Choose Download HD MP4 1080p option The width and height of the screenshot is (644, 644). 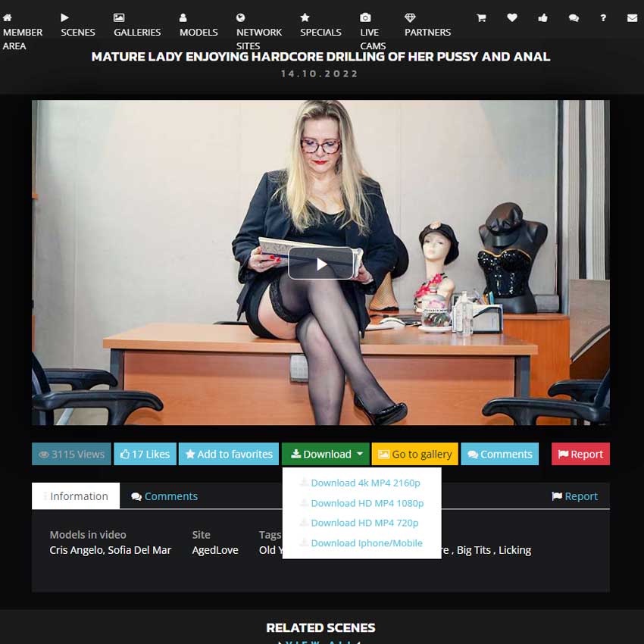point(362,503)
